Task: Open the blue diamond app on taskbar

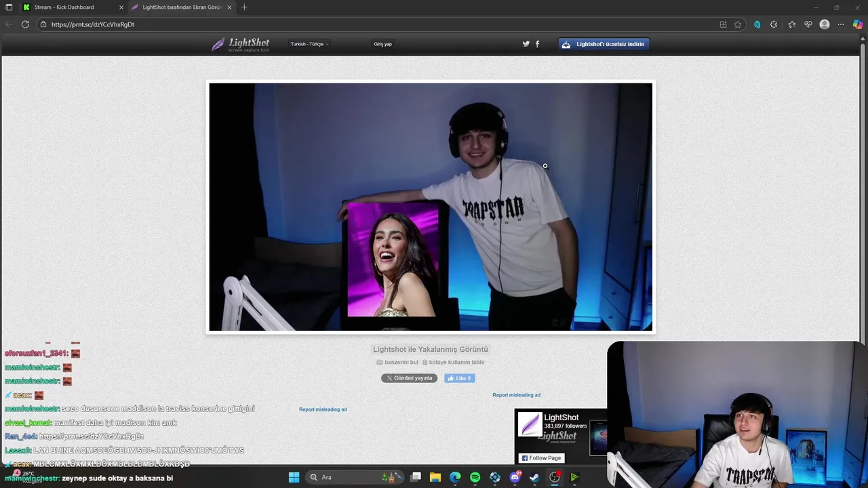Action: [495, 477]
